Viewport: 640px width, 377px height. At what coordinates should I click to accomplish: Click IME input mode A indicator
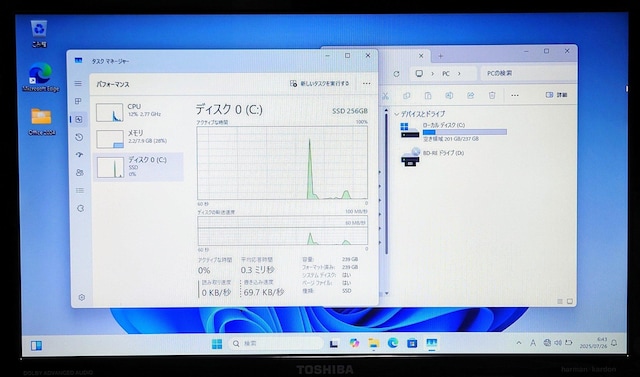(x=533, y=343)
